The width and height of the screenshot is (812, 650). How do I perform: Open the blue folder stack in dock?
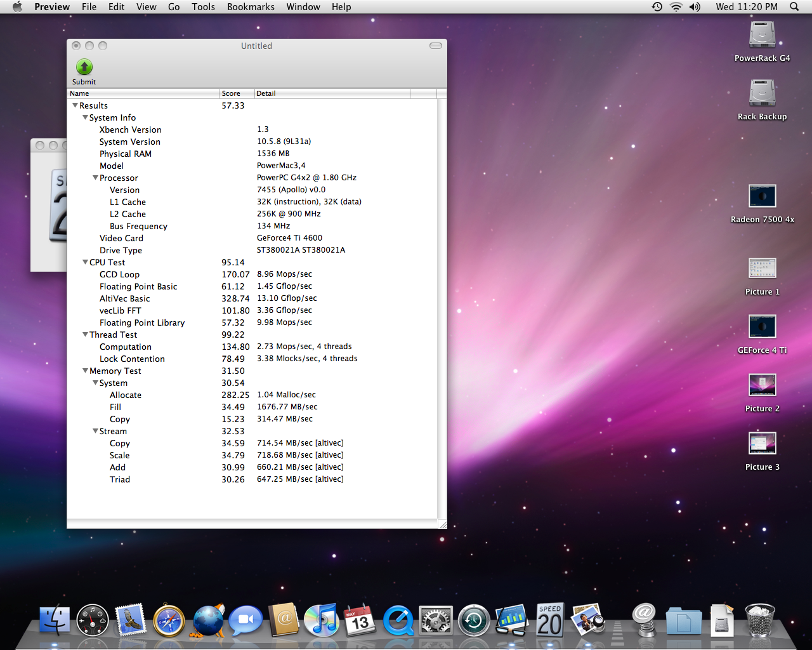pos(683,621)
